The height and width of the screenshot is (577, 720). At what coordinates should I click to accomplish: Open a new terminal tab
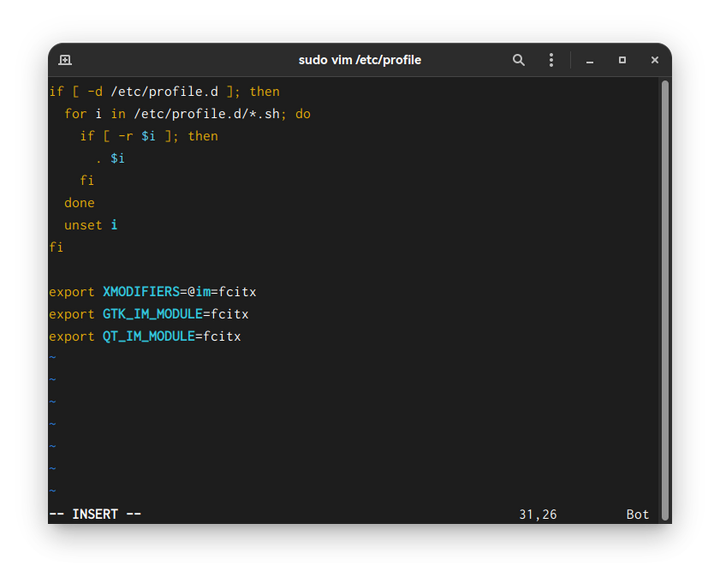point(65,60)
